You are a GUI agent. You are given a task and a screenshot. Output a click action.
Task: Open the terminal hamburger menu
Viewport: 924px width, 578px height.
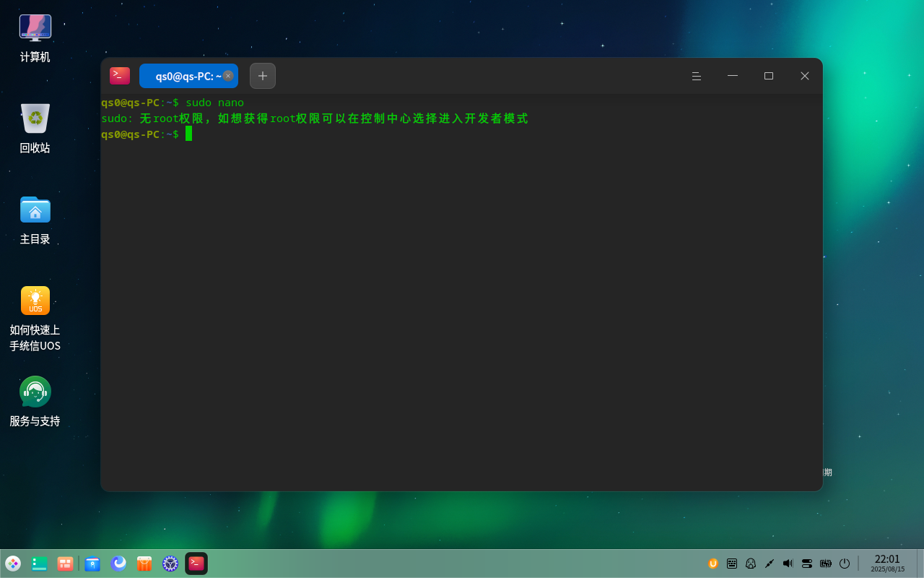tap(697, 76)
